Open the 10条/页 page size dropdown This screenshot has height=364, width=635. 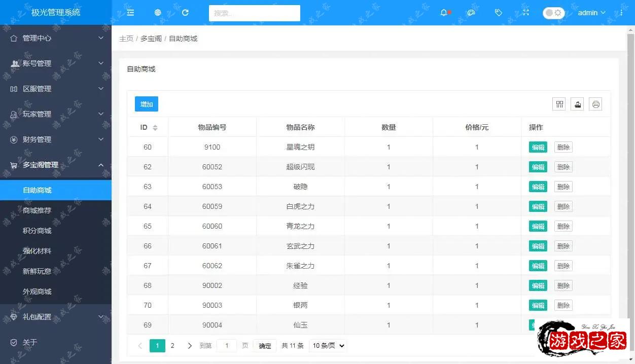coord(328,346)
